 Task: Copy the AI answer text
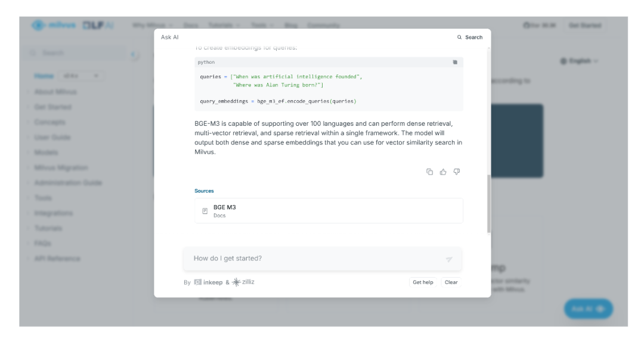[429, 172]
